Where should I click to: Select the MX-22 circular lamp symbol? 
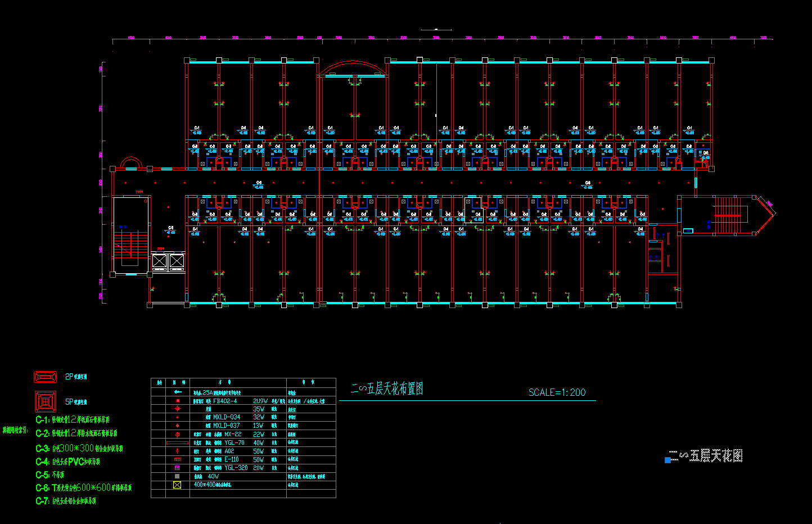177,435
